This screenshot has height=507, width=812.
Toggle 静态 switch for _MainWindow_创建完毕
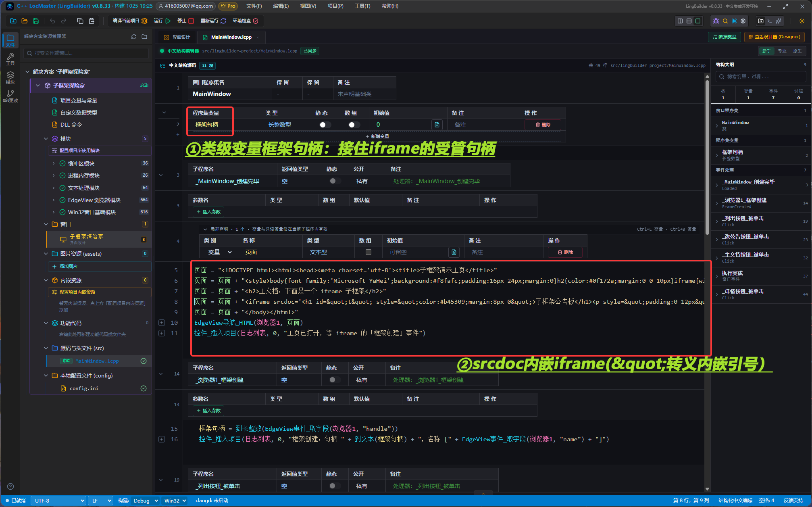335,181
